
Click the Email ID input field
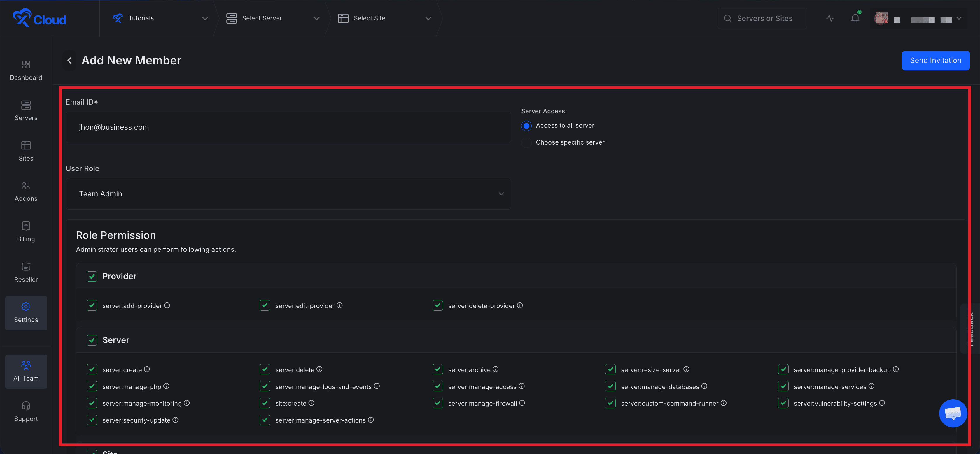tap(288, 127)
